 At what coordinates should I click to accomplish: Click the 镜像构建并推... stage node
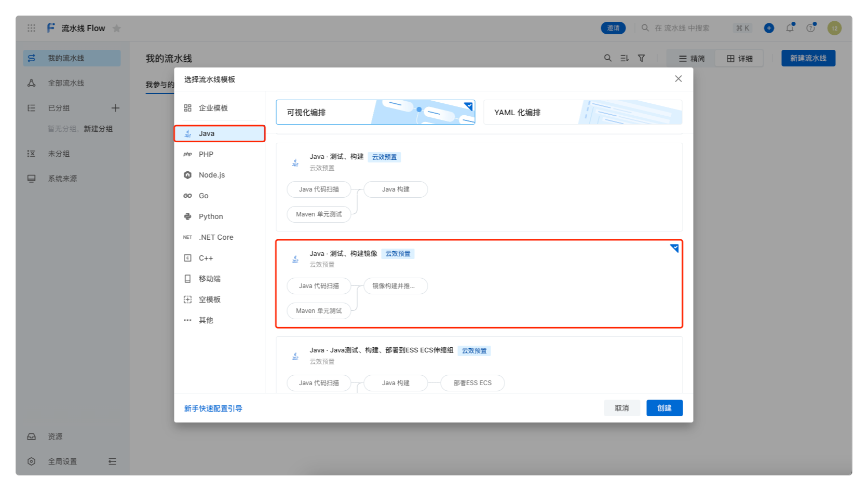click(x=396, y=286)
